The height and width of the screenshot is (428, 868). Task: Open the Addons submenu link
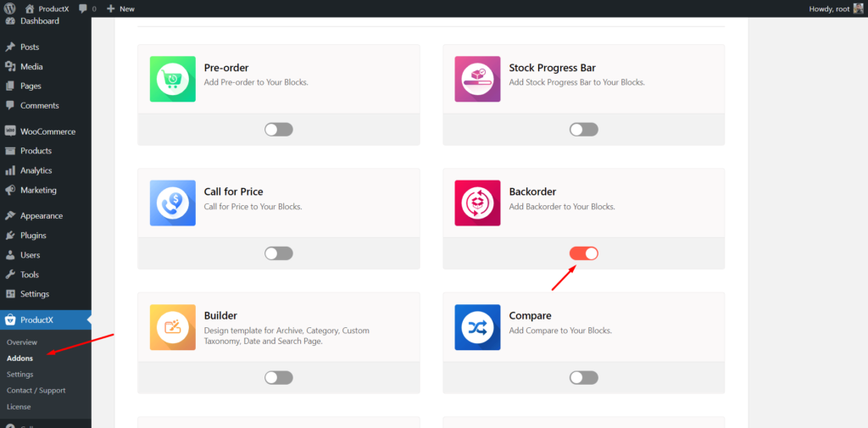(x=20, y=359)
